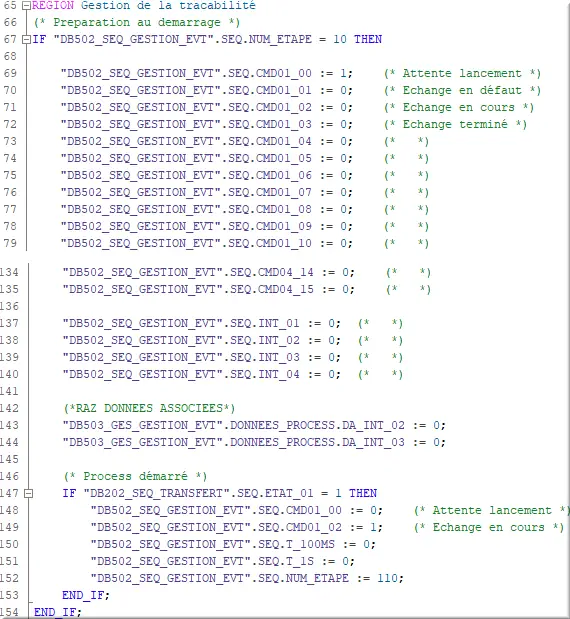
Task: Place cursor on the REGION keyword
Action: click(x=53, y=6)
